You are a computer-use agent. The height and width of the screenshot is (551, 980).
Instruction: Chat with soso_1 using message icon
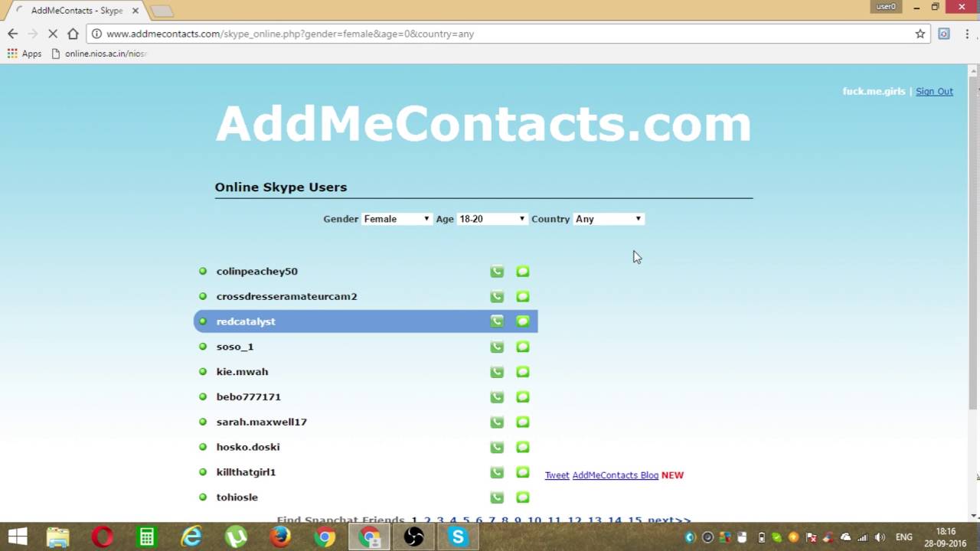523,347
